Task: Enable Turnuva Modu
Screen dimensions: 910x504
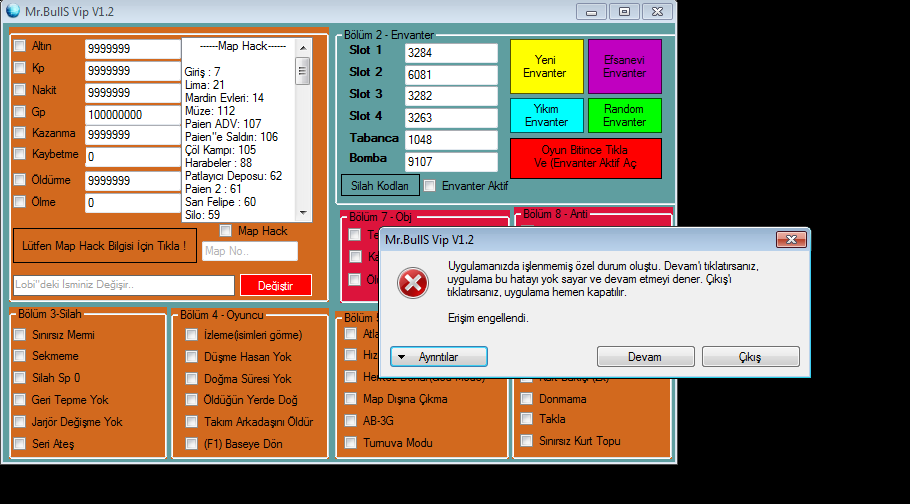Action: point(351,442)
